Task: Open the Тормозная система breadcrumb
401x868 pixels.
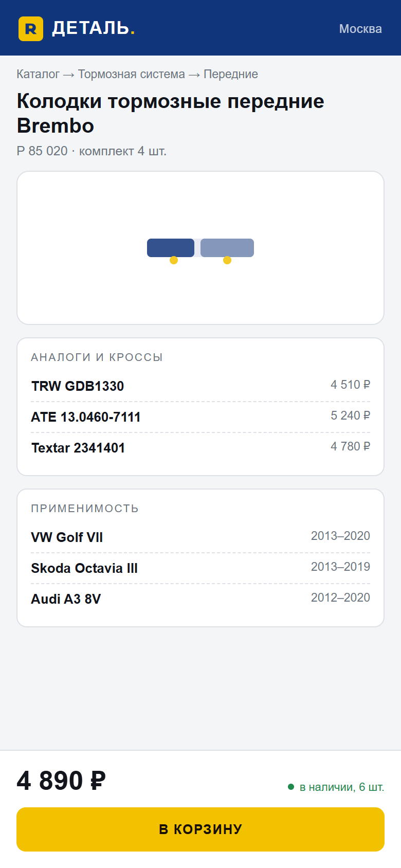Action: tap(132, 74)
